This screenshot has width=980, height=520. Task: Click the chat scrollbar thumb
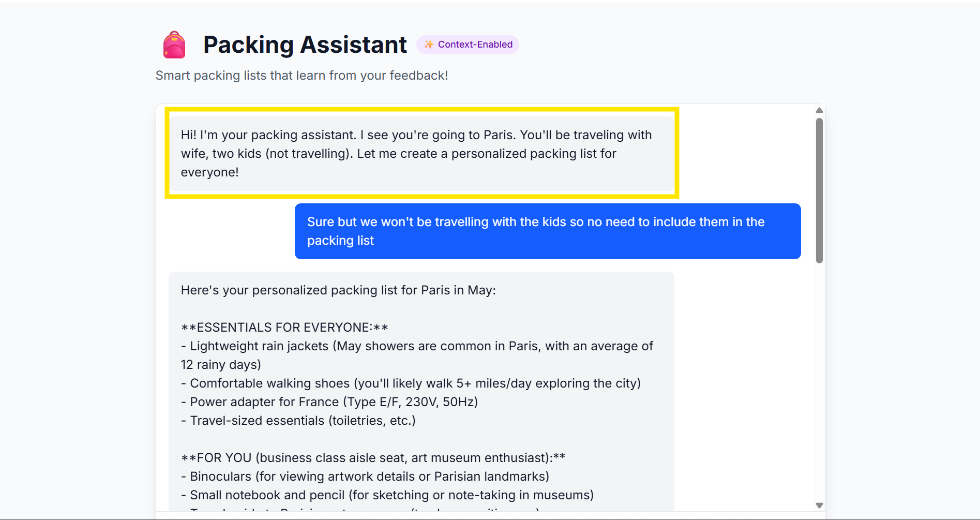(x=819, y=190)
